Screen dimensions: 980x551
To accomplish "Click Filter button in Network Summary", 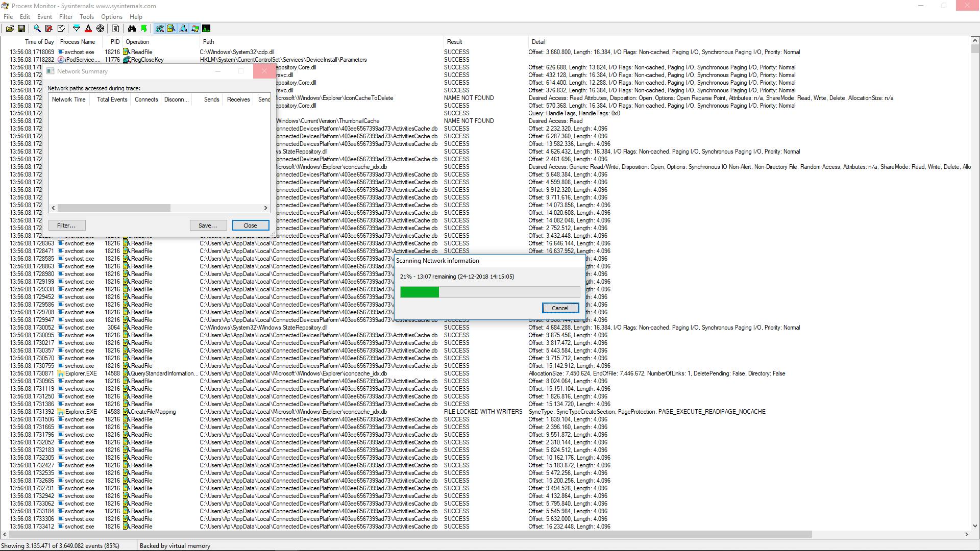I will [x=66, y=226].
